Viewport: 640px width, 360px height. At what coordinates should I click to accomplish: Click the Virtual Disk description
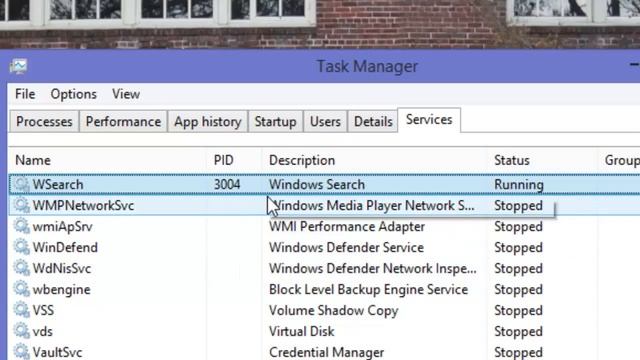click(302, 331)
